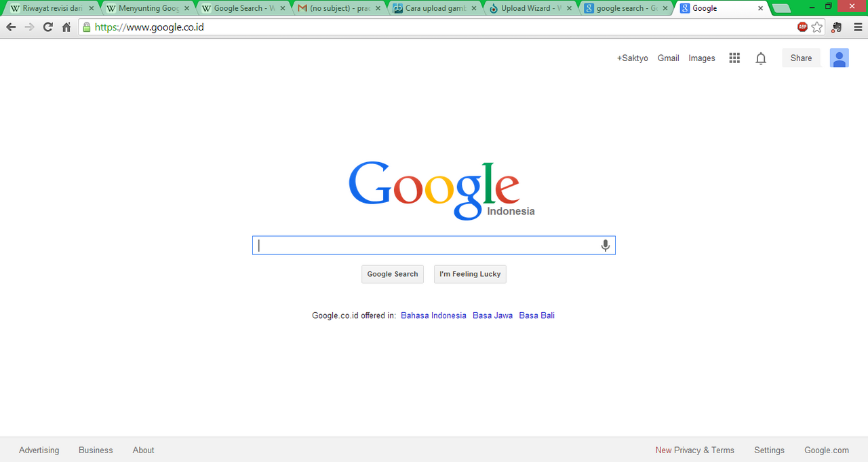Close the Menyunting Google tab
The height and width of the screenshot is (462, 868).
pyautogui.click(x=187, y=9)
